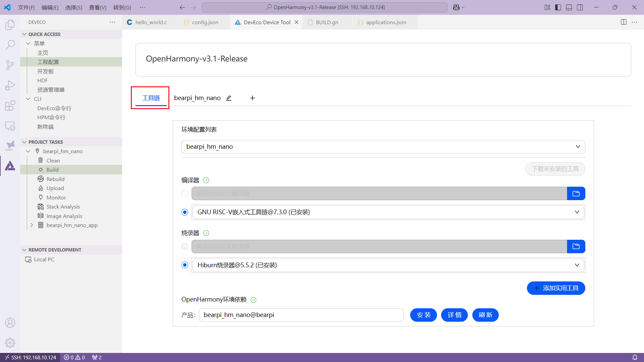Open Local PC under remote development
The width and height of the screenshot is (644, 362).
tap(71, 259)
